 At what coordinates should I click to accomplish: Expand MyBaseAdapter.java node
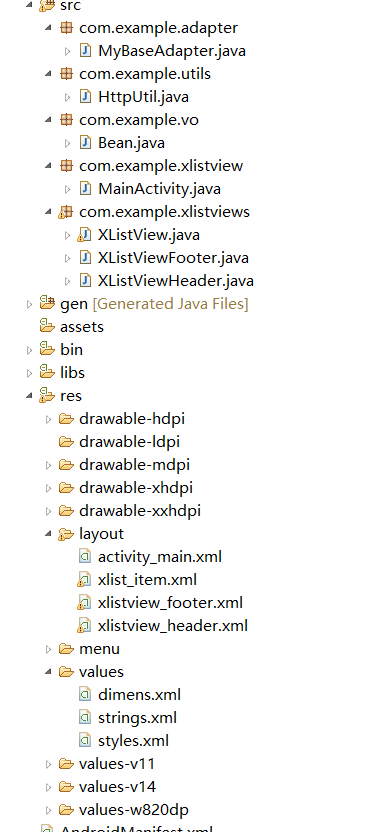click(67, 51)
